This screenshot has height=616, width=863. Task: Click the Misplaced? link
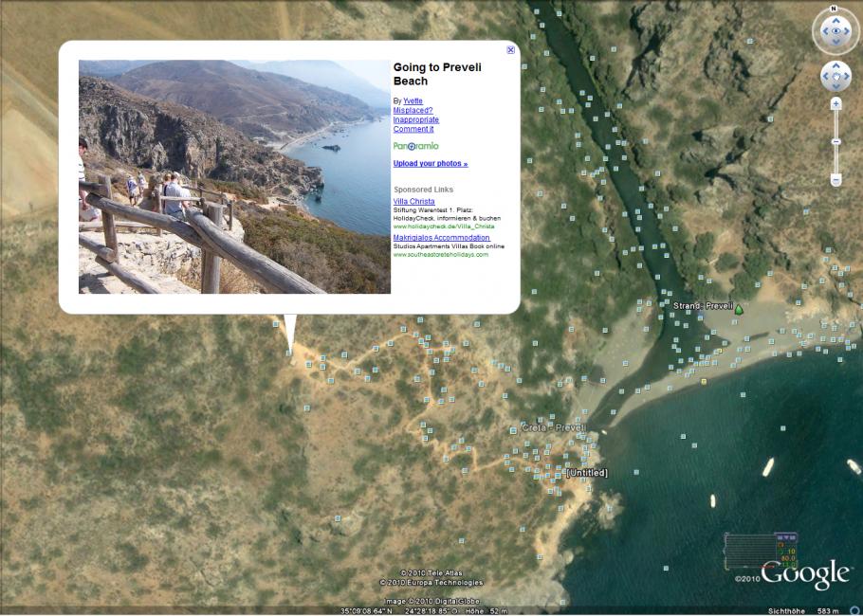(x=413, y=110)
